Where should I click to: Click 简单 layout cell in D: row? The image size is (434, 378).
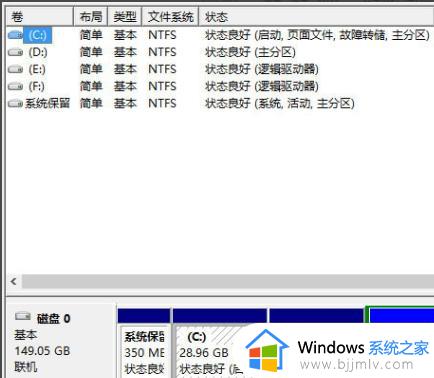tap(91, 52)
